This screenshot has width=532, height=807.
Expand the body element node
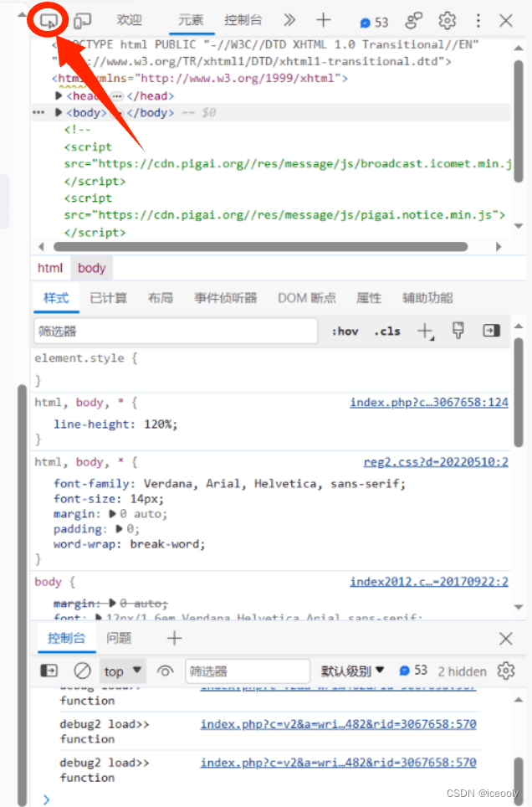(x=59, y=113)
